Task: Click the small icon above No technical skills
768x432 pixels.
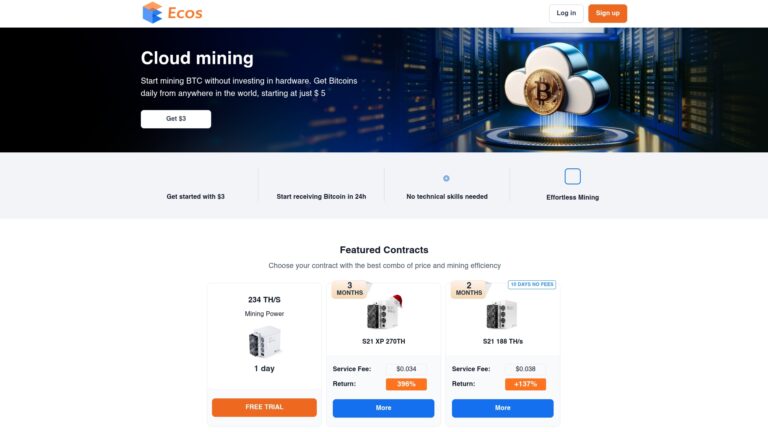Action: pos(446,178)
